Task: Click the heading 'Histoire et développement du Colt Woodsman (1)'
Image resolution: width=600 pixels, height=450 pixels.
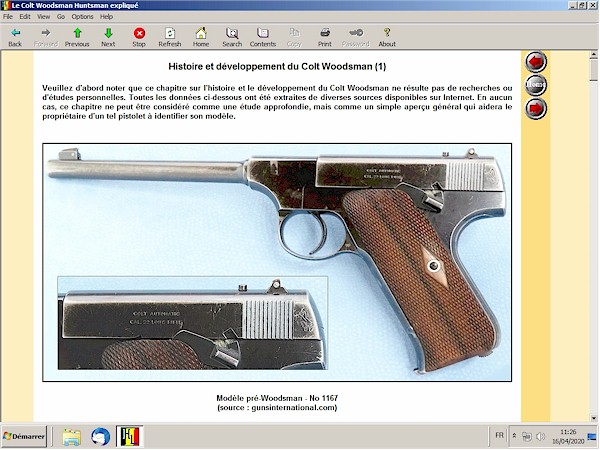Action: coord(277,67)
